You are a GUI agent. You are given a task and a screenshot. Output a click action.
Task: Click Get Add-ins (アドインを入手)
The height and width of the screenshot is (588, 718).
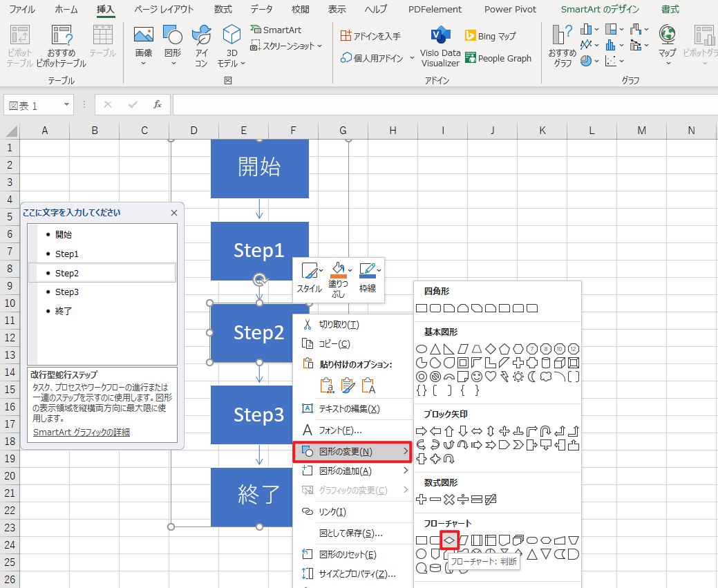(x=370, y=36)
